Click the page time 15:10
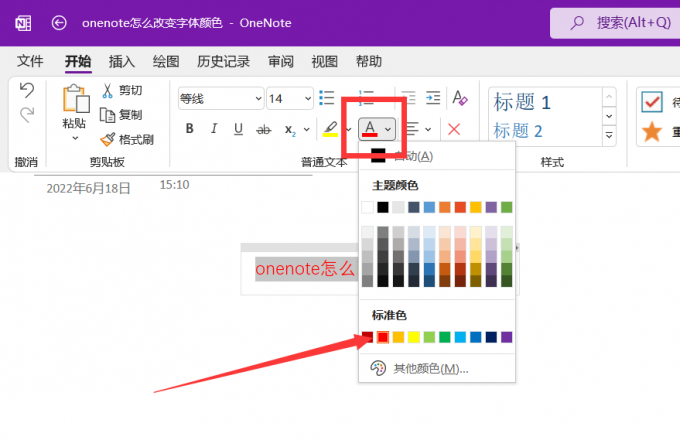 click(x=174, y=185)
